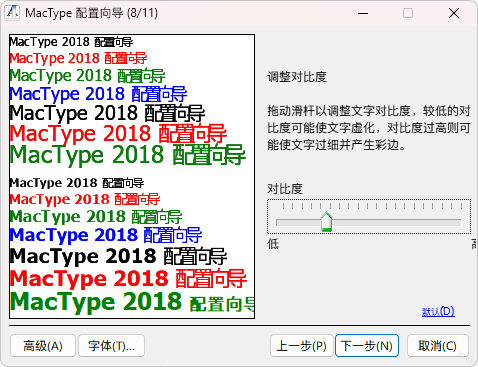Click the small red regular preview line
478x367 pixels.
[x=78, y=58]
